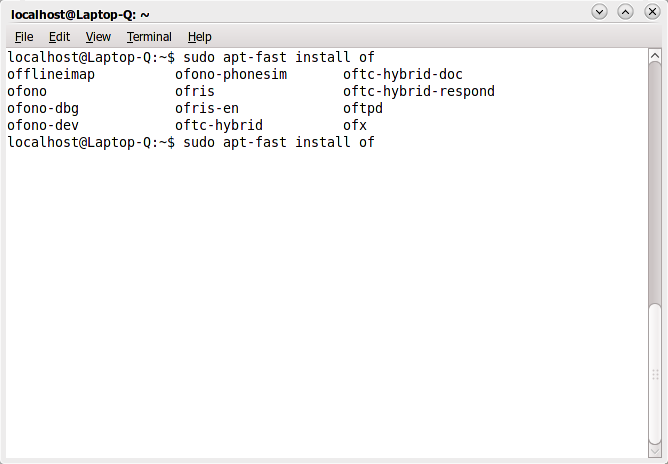This screenshot has width=668, height=464.
Task: Close the terminal window
Action: (650, 12)
